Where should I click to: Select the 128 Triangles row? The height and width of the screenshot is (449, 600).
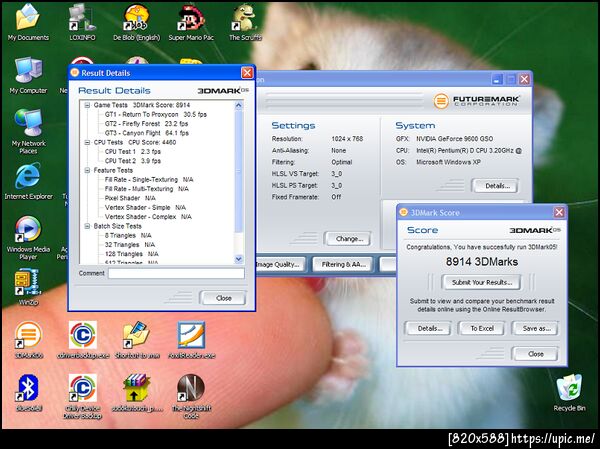point(132,254)
